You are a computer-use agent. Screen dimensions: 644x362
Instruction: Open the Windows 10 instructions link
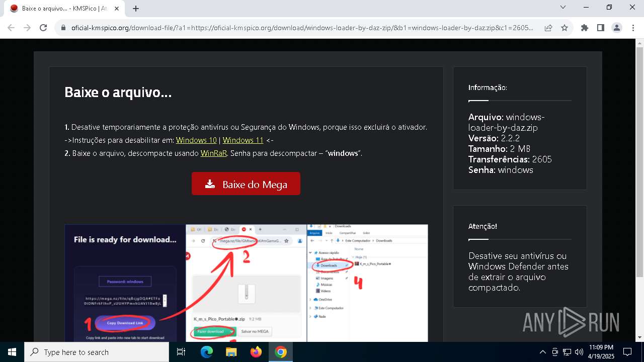[x=196, y=140]
